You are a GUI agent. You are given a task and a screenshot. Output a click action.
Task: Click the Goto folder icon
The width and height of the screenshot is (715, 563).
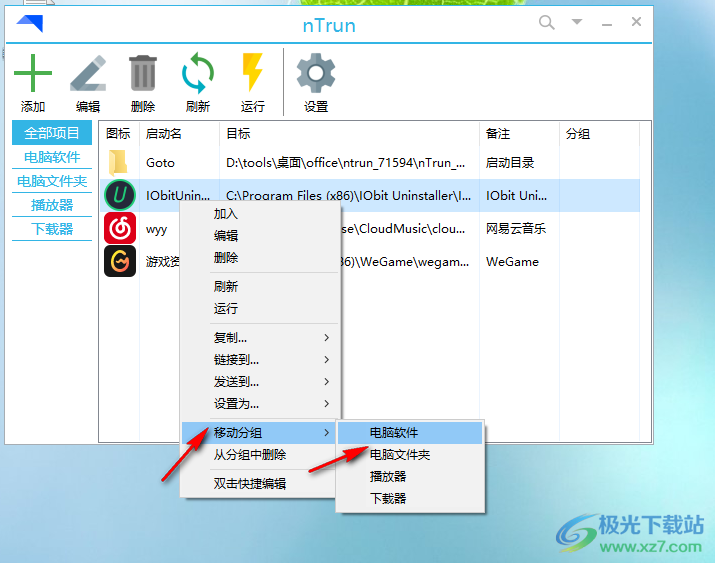(119, 163)
